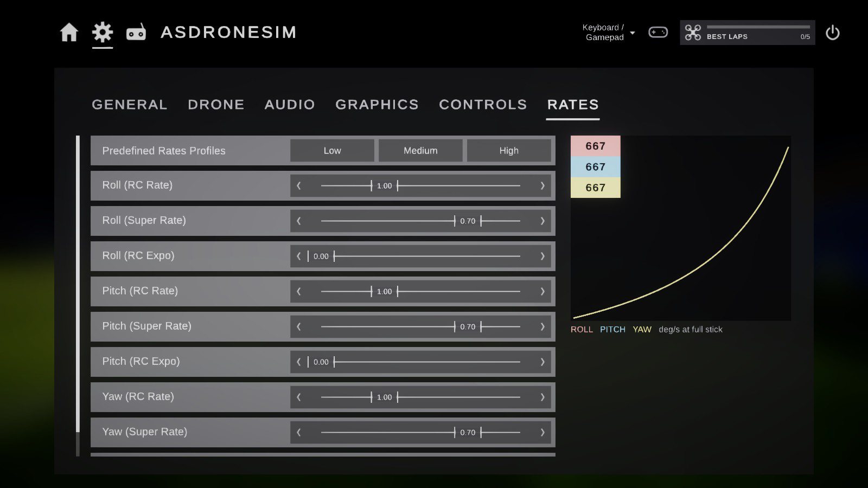Viewport: 868px width, 488px height.
Task: Click the yellow yaw rate swatch
Action: 595,188
